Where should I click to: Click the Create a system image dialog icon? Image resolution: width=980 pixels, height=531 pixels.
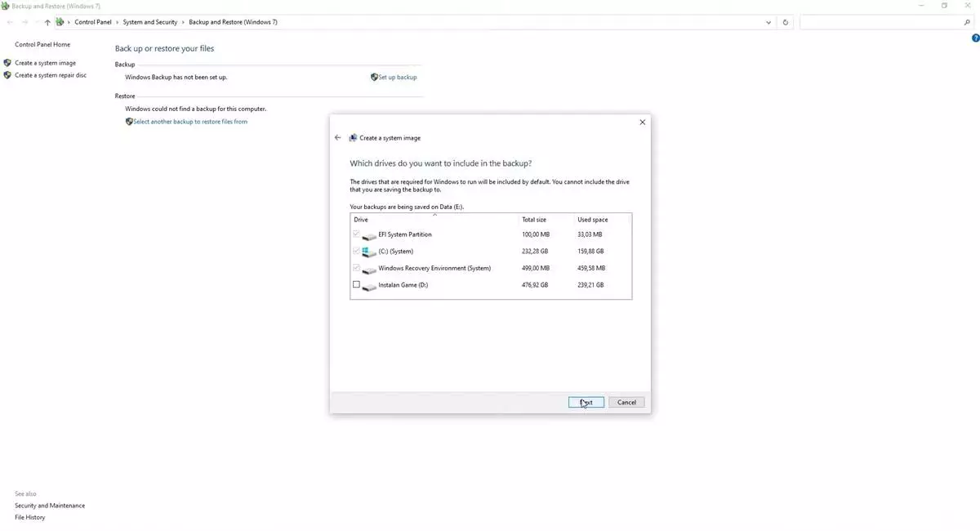point(353,138)
